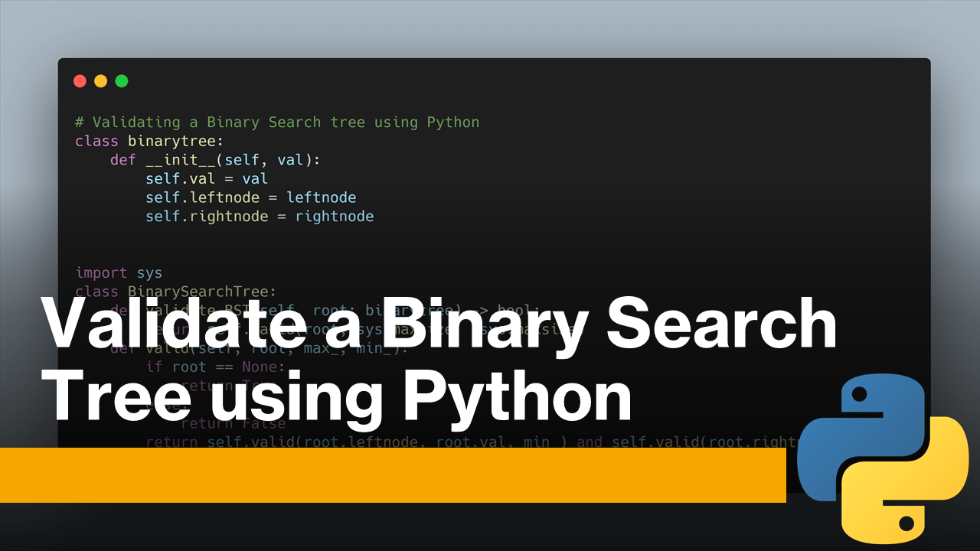Image resolution: width=980 pixels, height=551 pixels.
Task: Click the yellow traffic-light circle
Action: 100,80
